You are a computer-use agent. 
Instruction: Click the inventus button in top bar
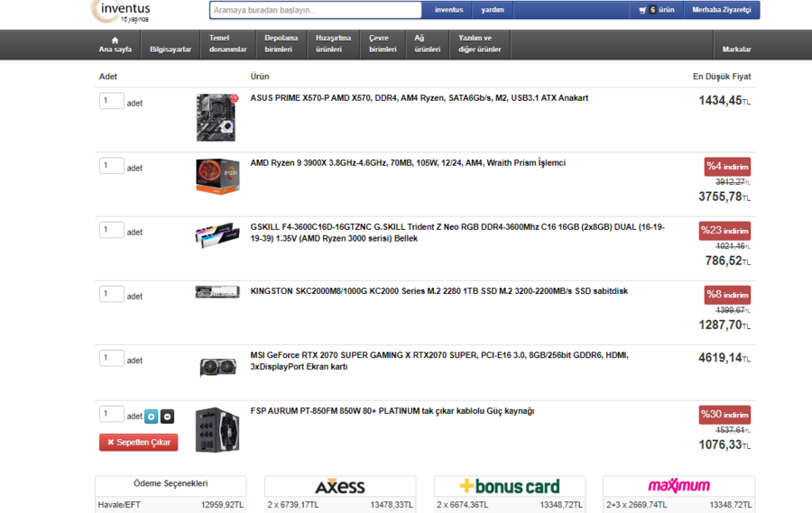tap(449, 10)
